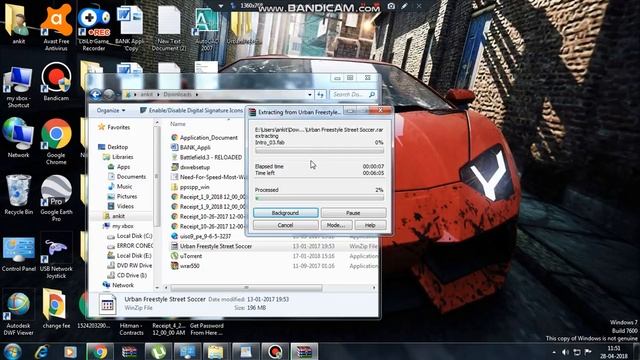
Task: Open change fee desktop icon
Action: pyautogui.click(x=56, y=309)
